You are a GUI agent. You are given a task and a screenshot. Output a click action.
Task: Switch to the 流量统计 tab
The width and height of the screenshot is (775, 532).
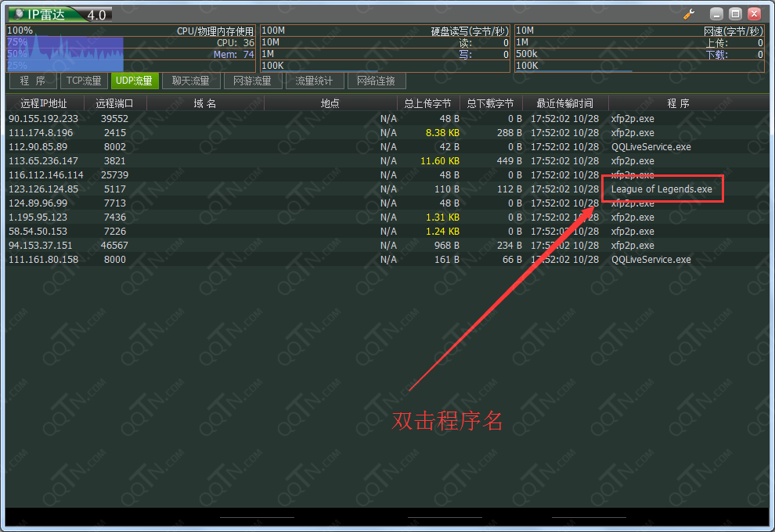(x=315, y=81)
